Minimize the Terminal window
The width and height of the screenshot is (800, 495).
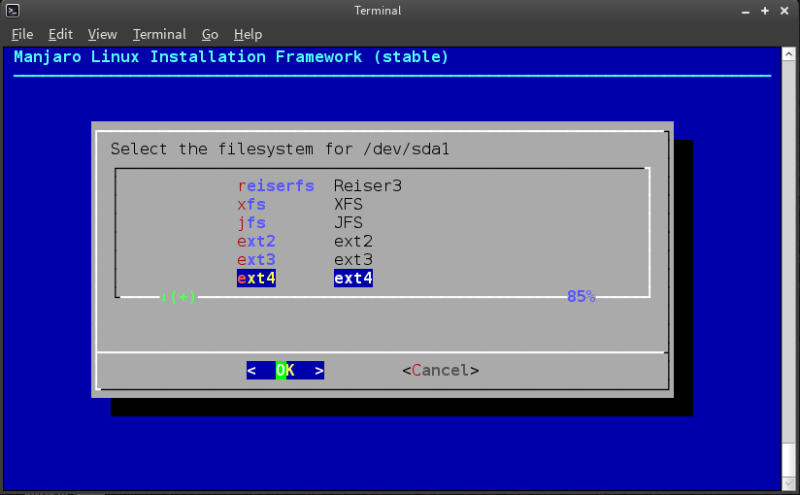click(745, 11)
